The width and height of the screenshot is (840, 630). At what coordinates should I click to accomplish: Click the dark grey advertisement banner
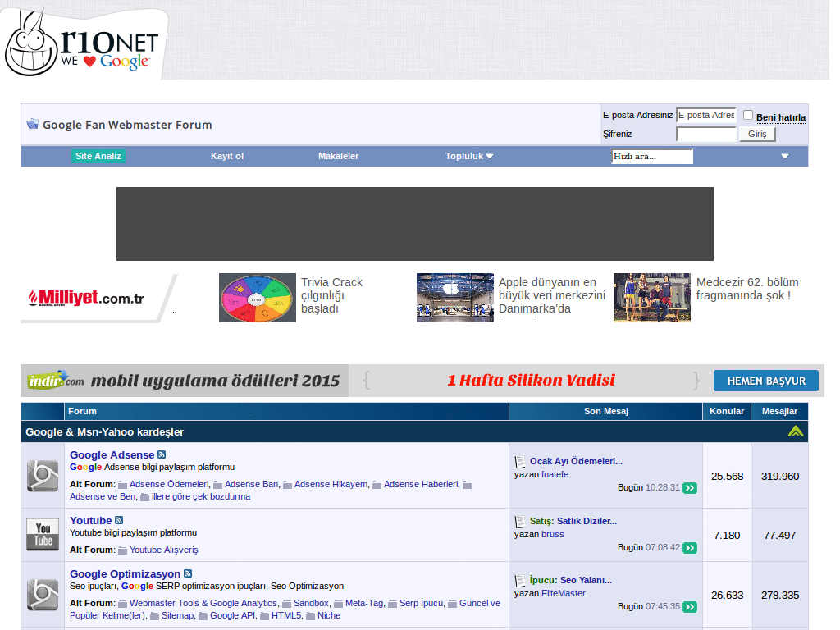click(x=414, y=224)
